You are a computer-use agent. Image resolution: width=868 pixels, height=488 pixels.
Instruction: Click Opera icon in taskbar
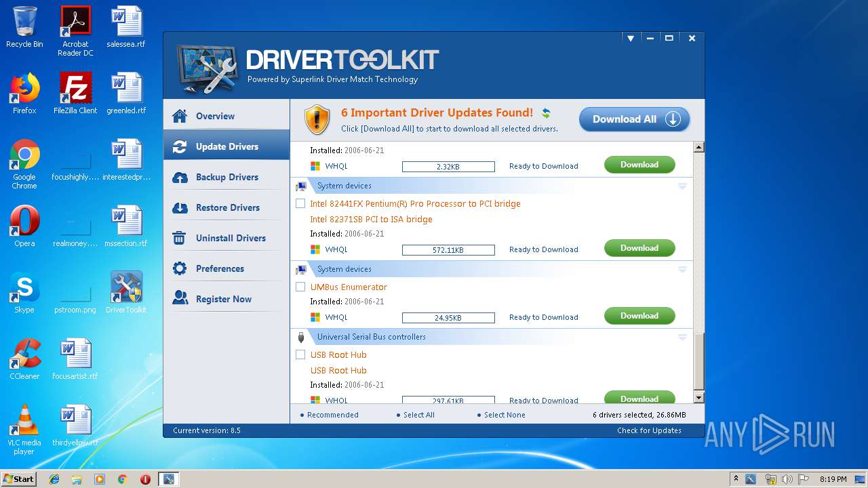click(x=145, y=479)
